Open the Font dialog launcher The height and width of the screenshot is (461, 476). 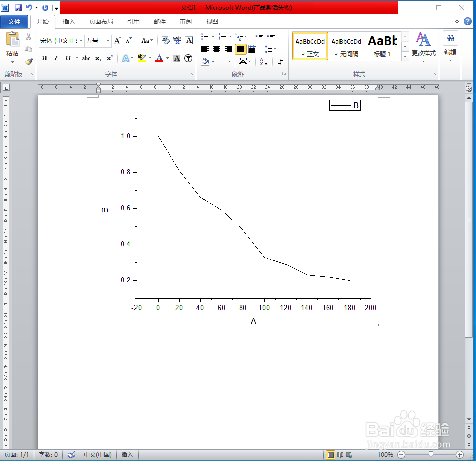click(x=191, y=73)
